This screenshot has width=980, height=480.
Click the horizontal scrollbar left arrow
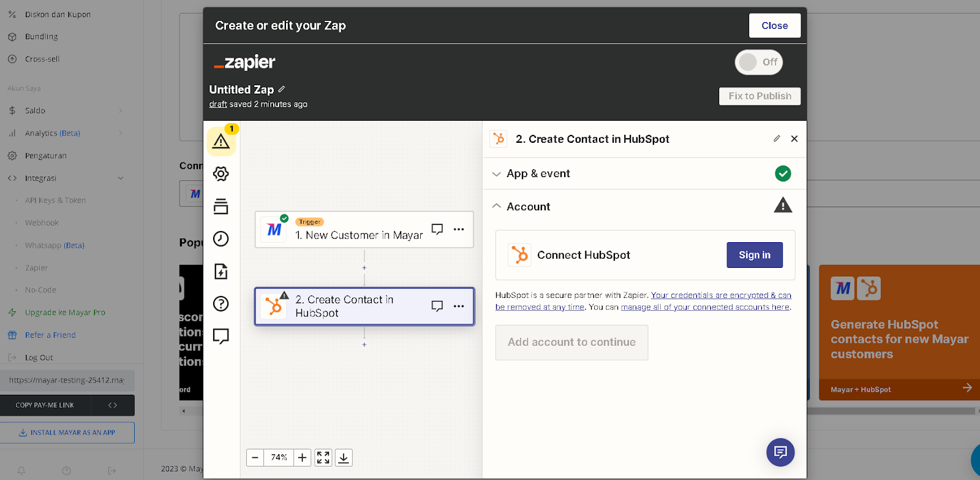tap(183, 411)
